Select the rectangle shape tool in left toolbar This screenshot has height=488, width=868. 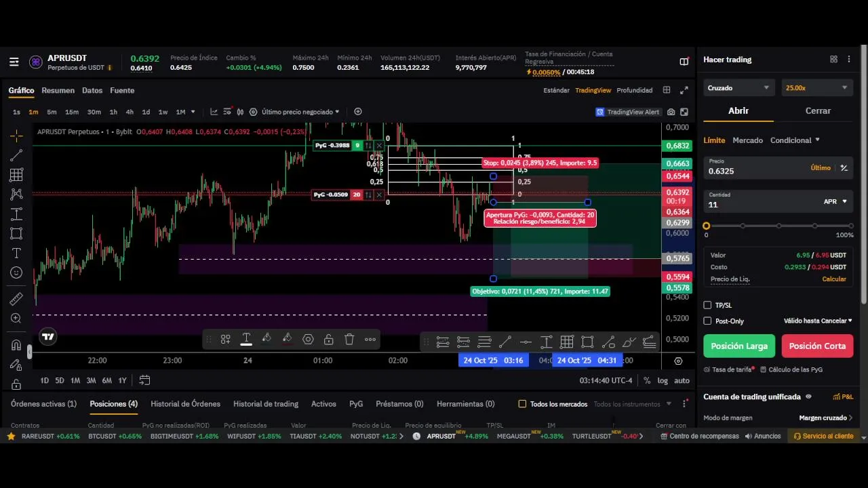coord(16,234)
